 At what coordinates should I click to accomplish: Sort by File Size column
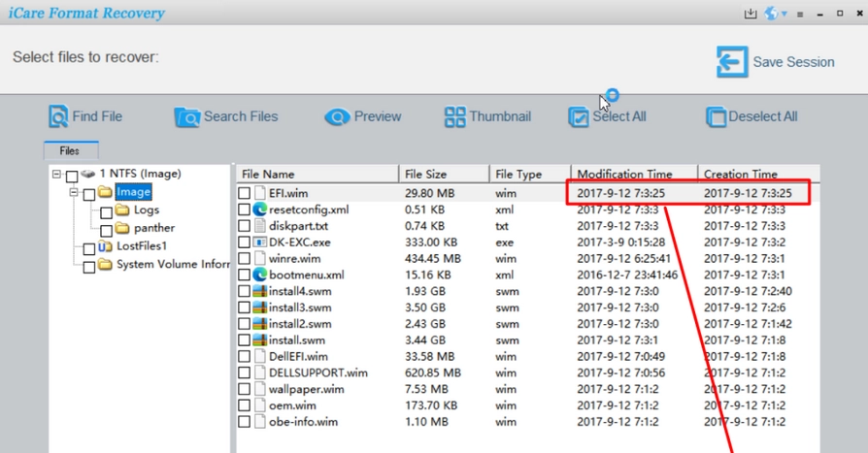click(444, 175)
